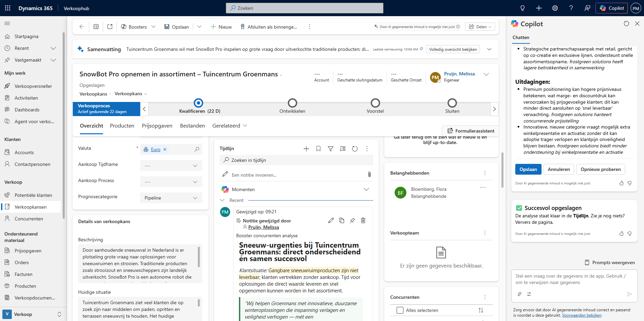Open the Voorwaarden bekijken link
The image size is (644, 321).
pos(581,315)
